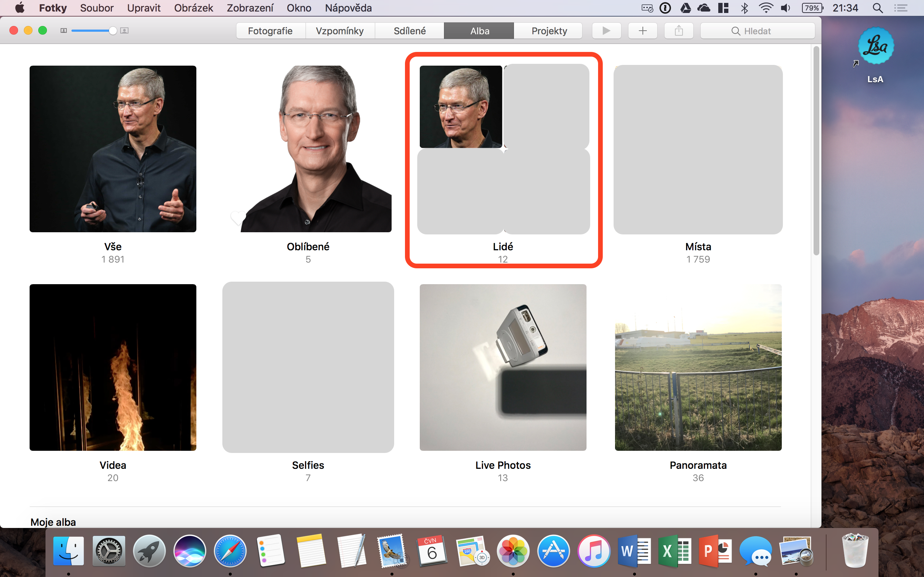The height and width of the screenshot is (577, 924).
Task: Switch to the Vzpomínky tab
Action: pos(339,31)
